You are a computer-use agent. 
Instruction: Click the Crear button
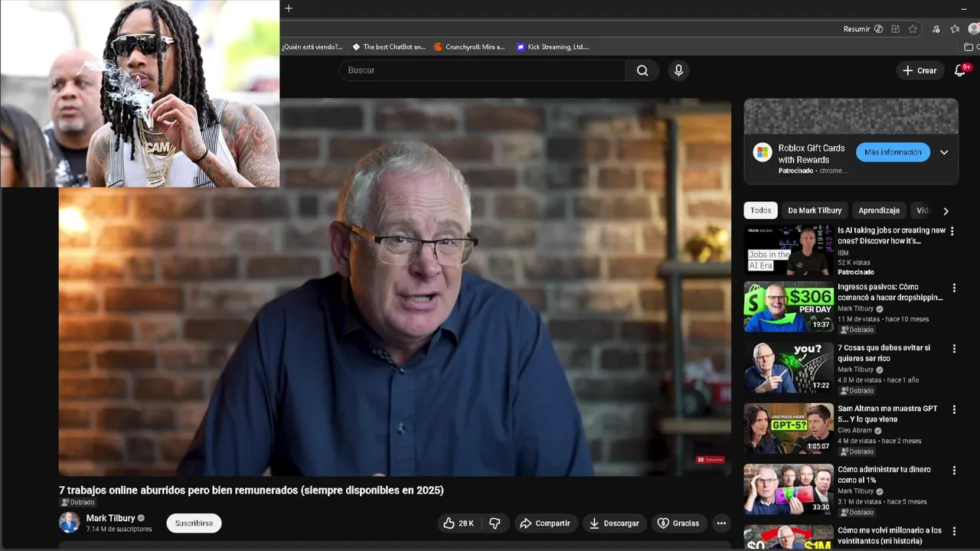[920, 70]
